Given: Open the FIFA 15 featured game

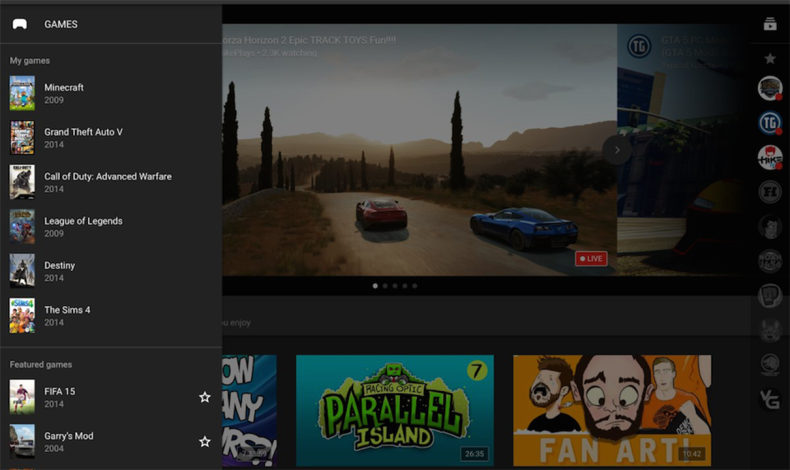Looking at the screenshot, I should coord(111,397).
